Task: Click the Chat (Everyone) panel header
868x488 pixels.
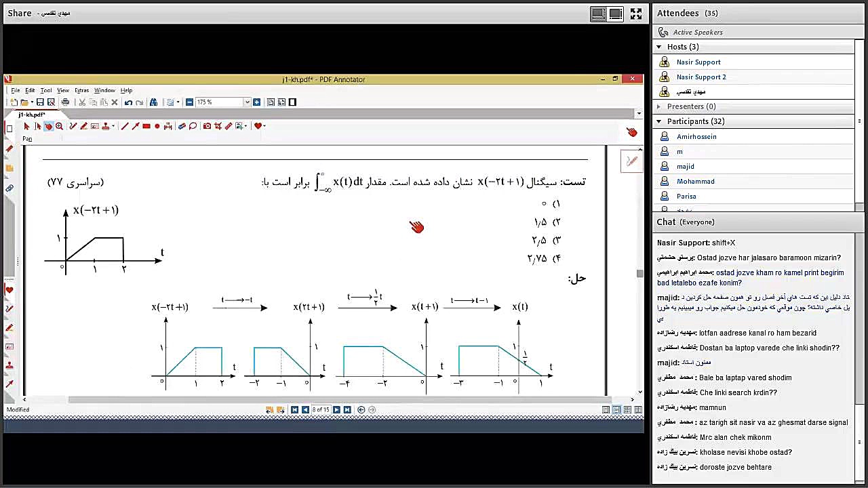Action: pyautogui.click(x=759, y=222)
